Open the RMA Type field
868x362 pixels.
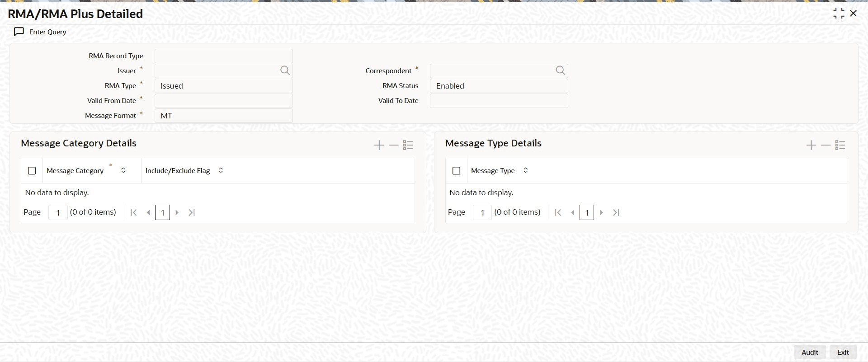tap(224, 86)
